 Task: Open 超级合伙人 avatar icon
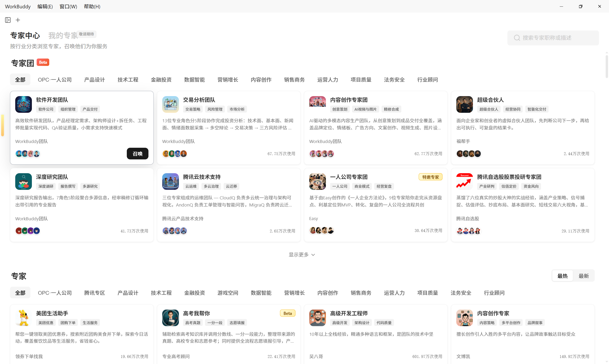(465, 104)
